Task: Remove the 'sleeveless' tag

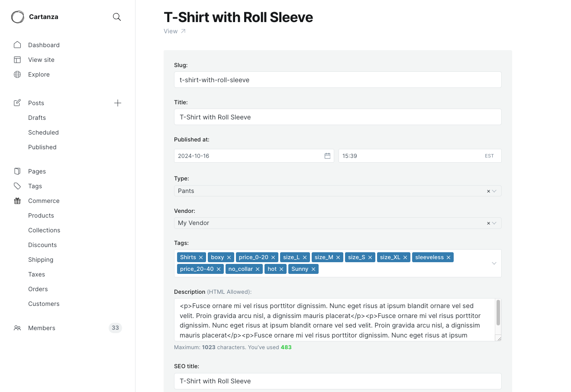Action: click(x=448, y=257)
